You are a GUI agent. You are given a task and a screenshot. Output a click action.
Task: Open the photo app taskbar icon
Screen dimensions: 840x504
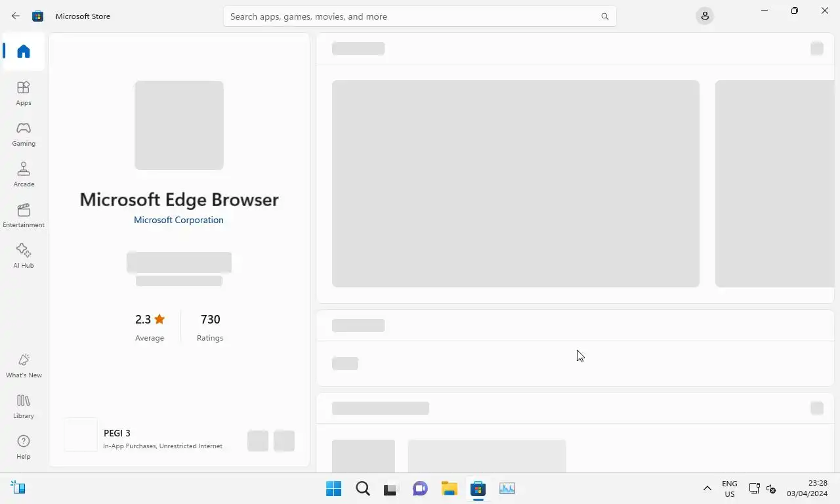click(507, 488)
